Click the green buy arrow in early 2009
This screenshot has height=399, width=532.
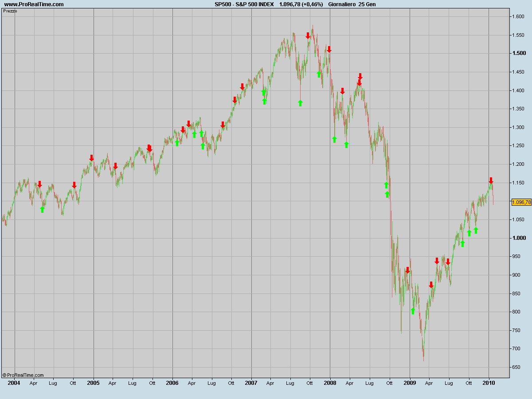click(413, 311)
